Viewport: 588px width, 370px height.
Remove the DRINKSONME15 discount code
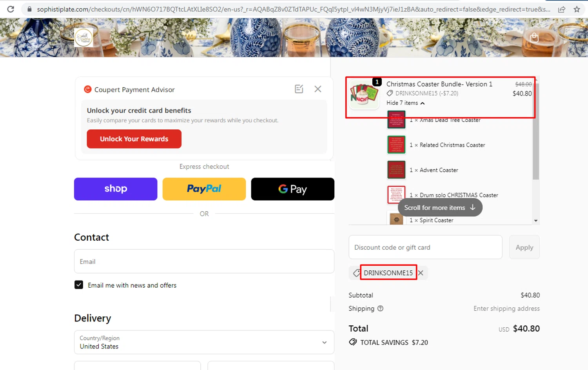pos(421,273)
